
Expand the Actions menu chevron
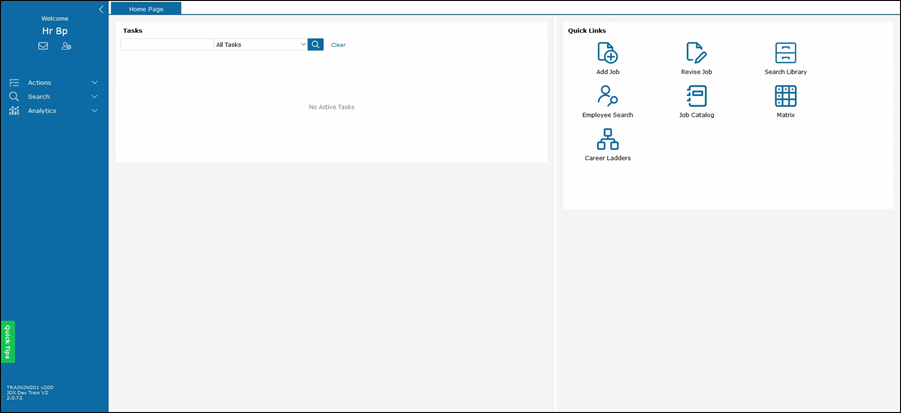tap(95, 83)
